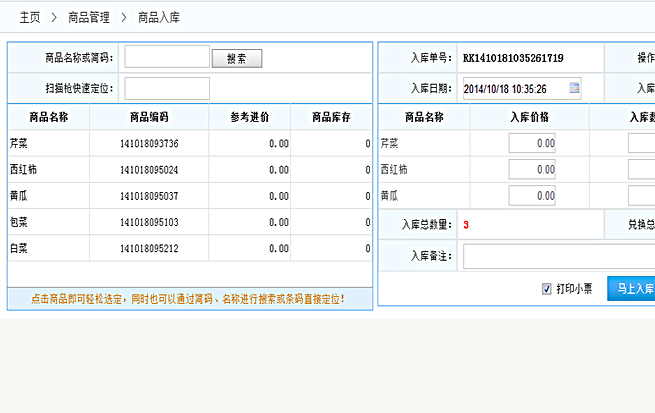Click the red 入库总数量 value 3
This screenshot has height=413, width=655.
[466, 225]
